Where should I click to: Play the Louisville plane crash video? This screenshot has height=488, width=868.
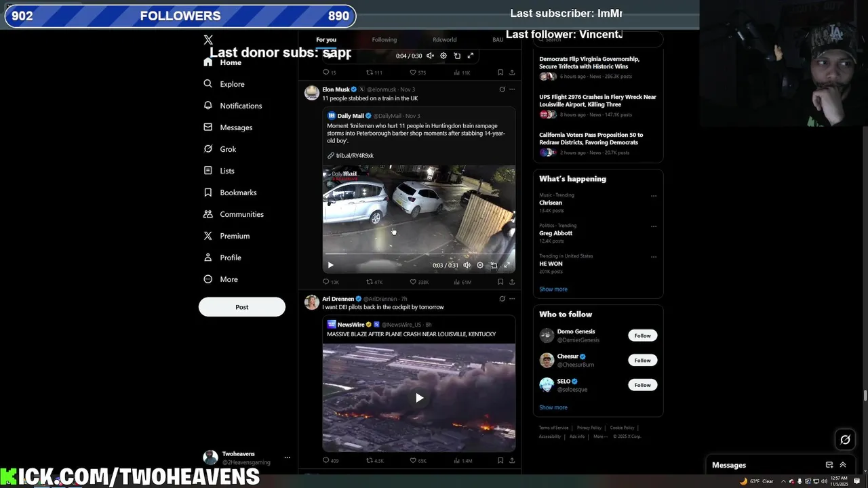[419, 398]
